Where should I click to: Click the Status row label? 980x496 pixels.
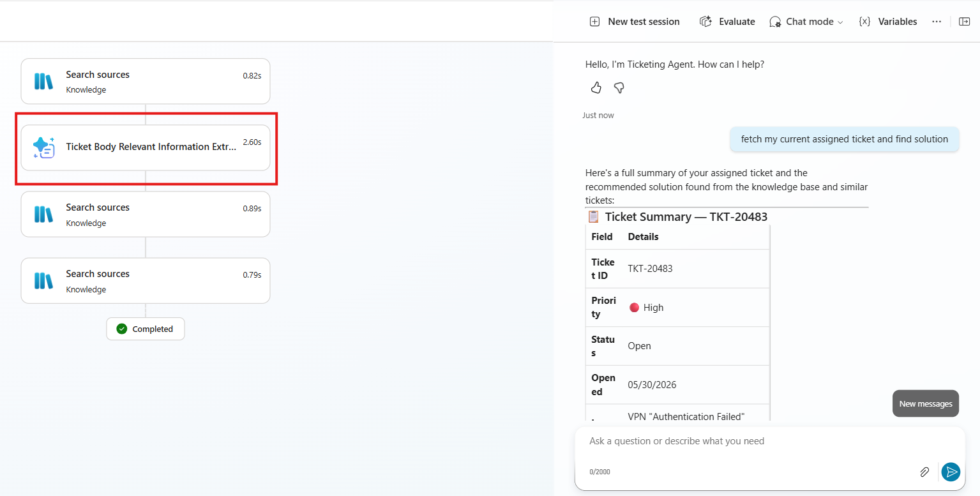click(x=603, y=346)
